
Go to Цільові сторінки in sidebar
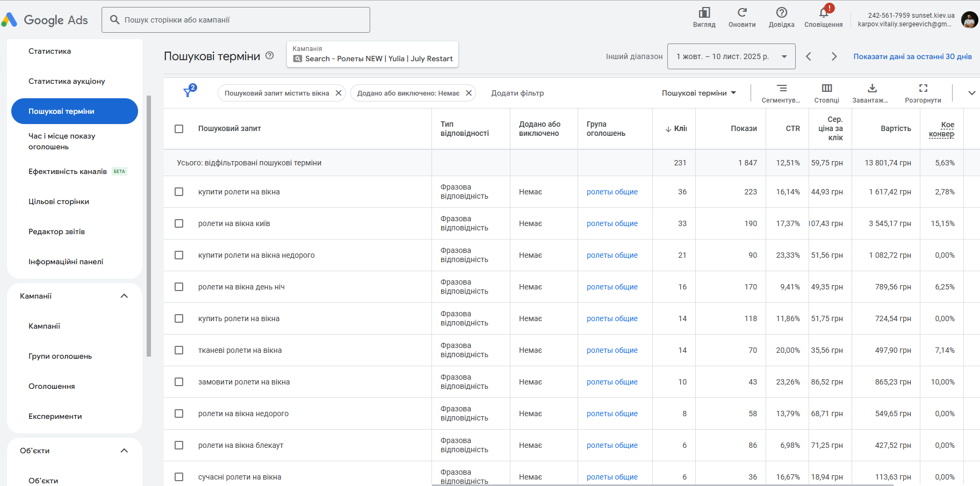tap(59, 201)
